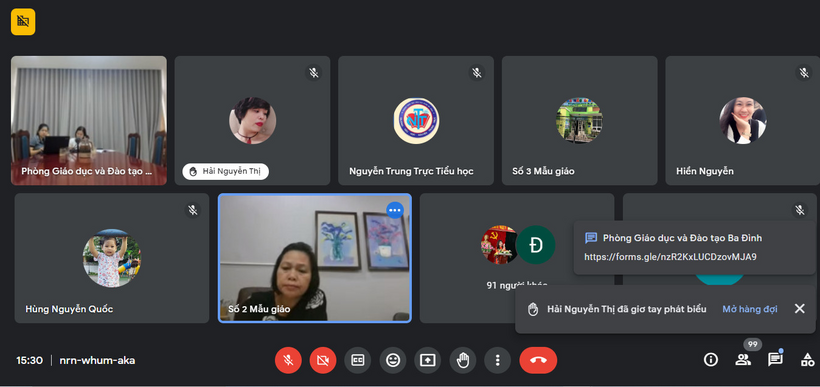Click the yellow camera-blocked icon at top left
The height and width of the screenshot is (387, 820).
tap(23, 22)
